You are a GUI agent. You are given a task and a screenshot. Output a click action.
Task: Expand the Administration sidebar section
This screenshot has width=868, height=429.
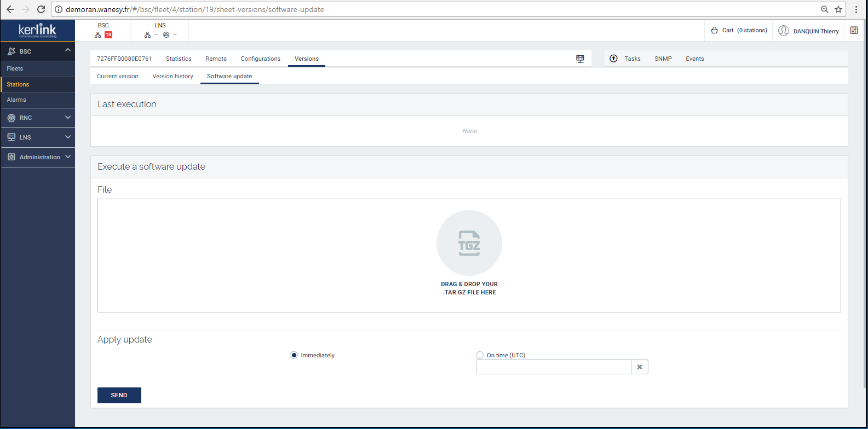[68, 157]
